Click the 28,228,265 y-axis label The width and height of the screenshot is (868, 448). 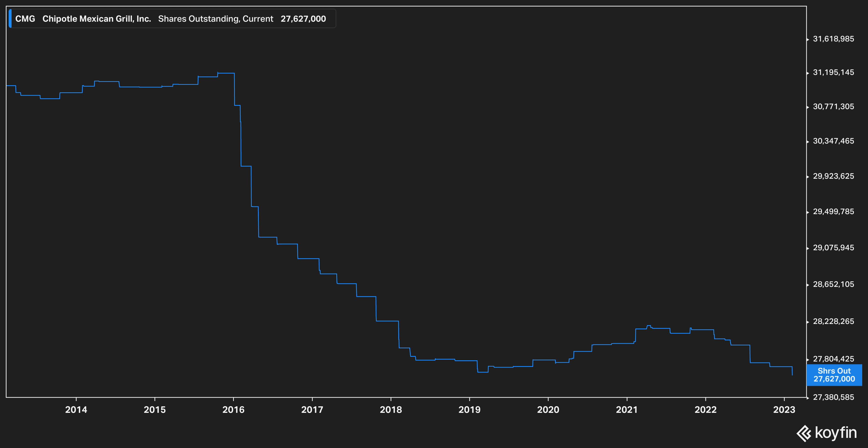point(833,322)
